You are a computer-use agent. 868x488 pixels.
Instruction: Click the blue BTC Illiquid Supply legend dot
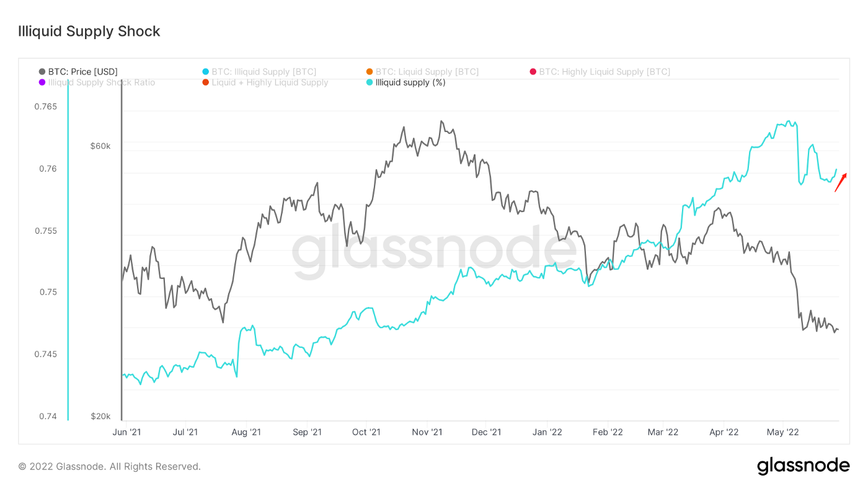pyautogui.click(x=206, y=72)
